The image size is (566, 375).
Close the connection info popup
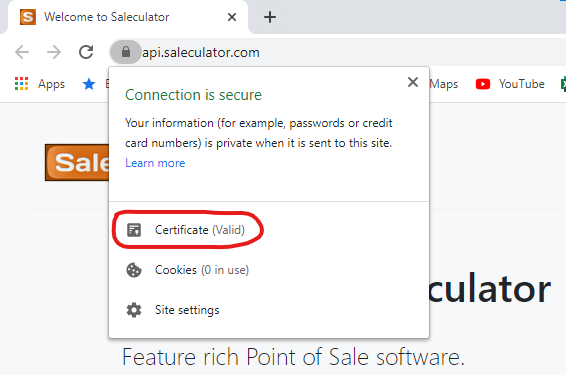click(413, 82)
